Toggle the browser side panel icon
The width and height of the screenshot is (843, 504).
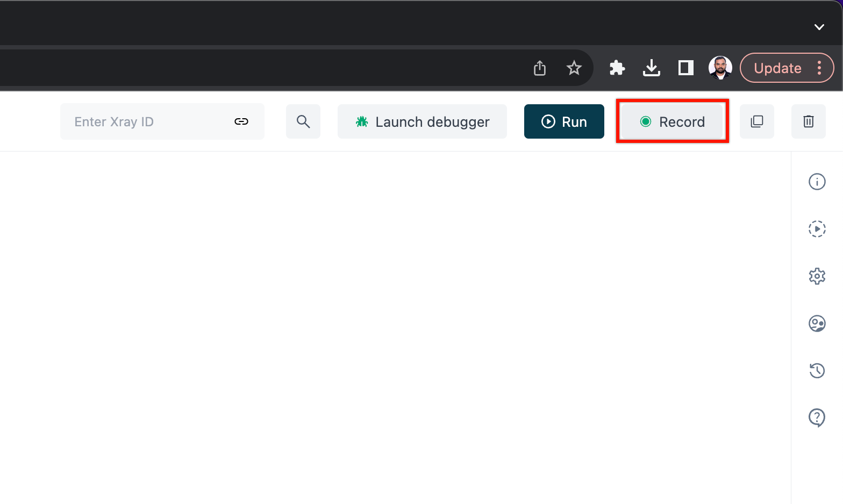(686, 68)
